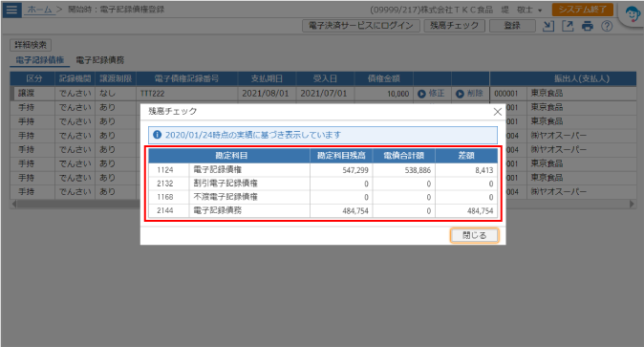644x347 pixels.
Task: Click the import arrow icon in toolbar
Action: (x=547, y=26)
